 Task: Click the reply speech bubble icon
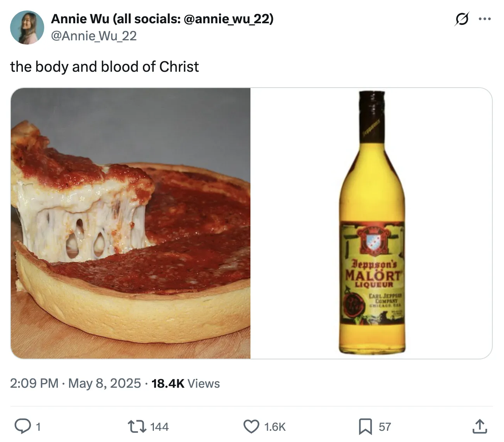point(22,426)
